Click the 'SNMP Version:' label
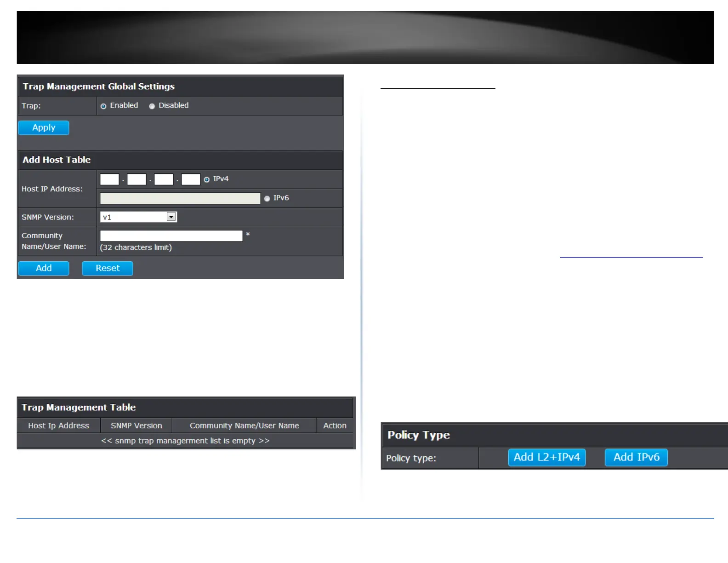The image size is (728, 563). [x=48, y=217]
